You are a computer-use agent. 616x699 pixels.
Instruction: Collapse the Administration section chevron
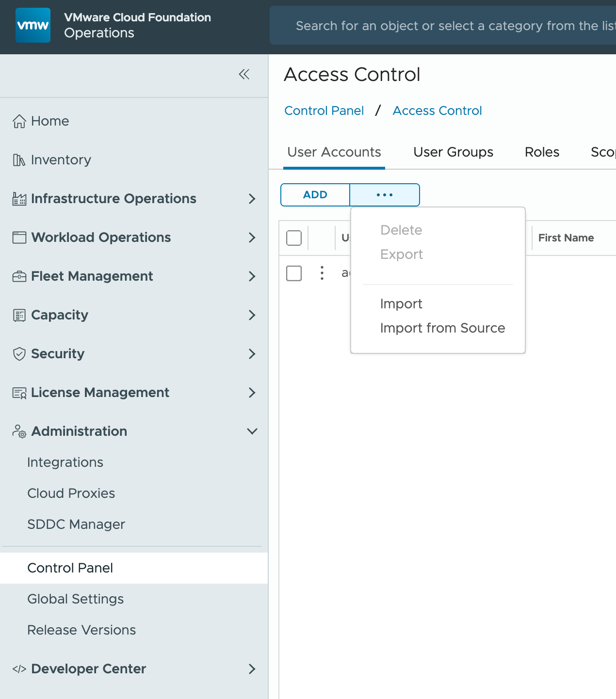click(x=252, y=431)
